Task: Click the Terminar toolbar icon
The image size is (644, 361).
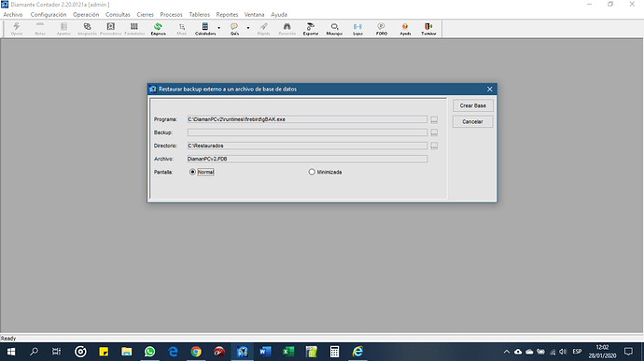Action: click(x=428, y=29)
